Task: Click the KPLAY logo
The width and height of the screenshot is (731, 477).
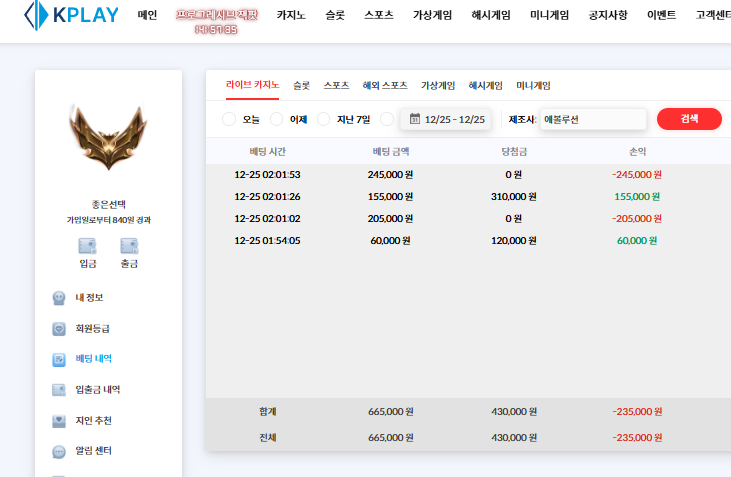Action: 71,15
